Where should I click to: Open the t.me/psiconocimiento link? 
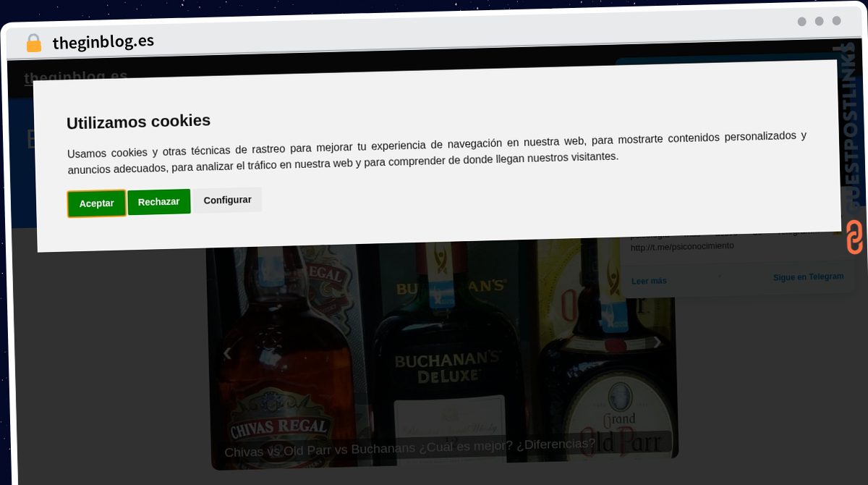[682, 246]
